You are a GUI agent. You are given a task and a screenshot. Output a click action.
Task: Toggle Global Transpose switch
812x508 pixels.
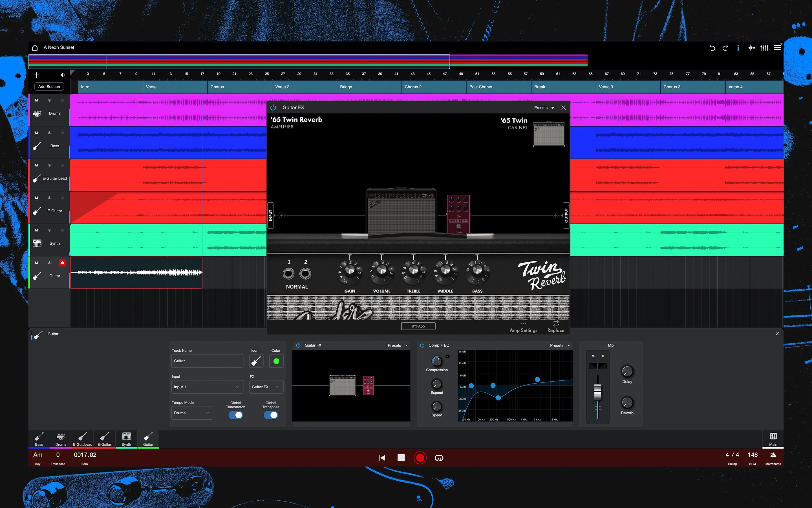pyautogui.click(x=271, y=415)
